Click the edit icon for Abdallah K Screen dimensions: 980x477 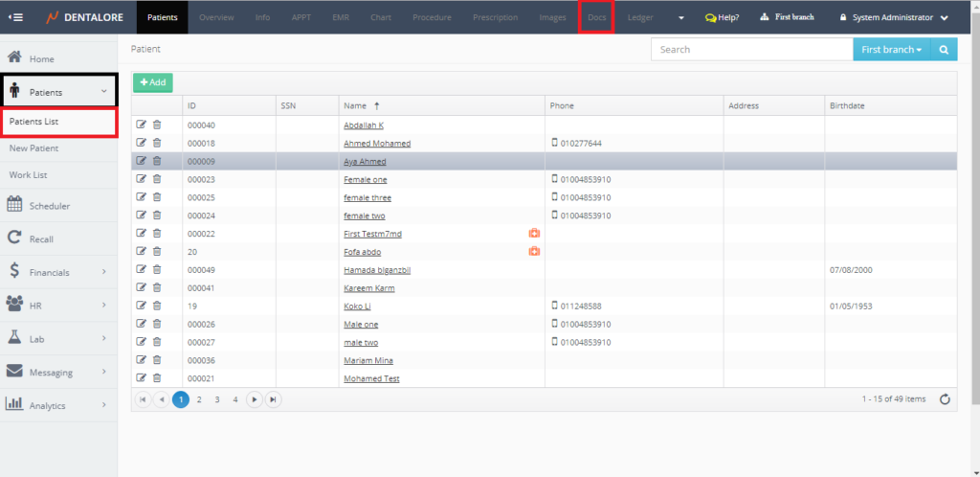pos(142,125)
